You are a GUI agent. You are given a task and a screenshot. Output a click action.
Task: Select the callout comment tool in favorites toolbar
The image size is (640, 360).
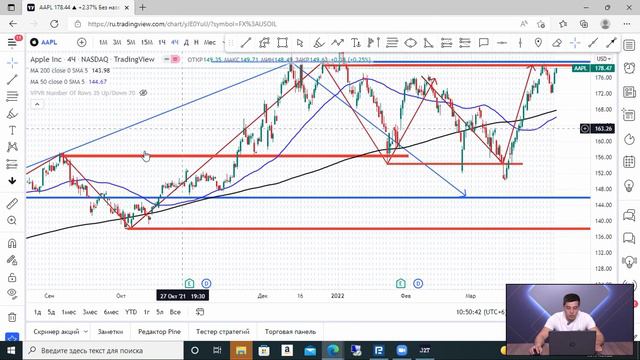pyautogui.click(x=484, y=42)
